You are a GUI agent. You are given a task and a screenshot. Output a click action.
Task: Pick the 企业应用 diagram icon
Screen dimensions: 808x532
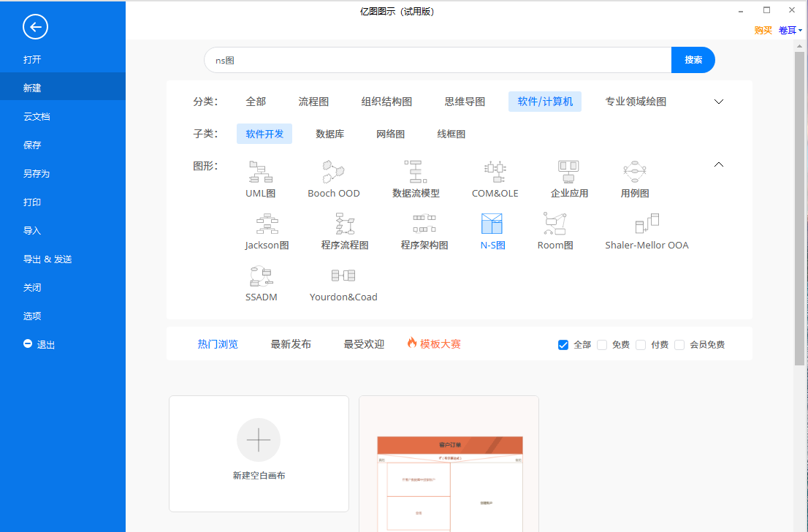coord(568,172)
